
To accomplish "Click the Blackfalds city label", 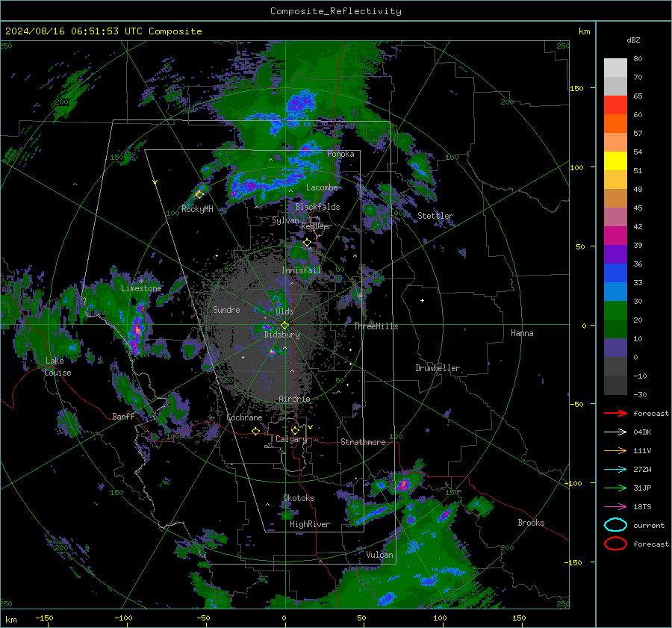I will pyautogui.click(x=317, y=207).
